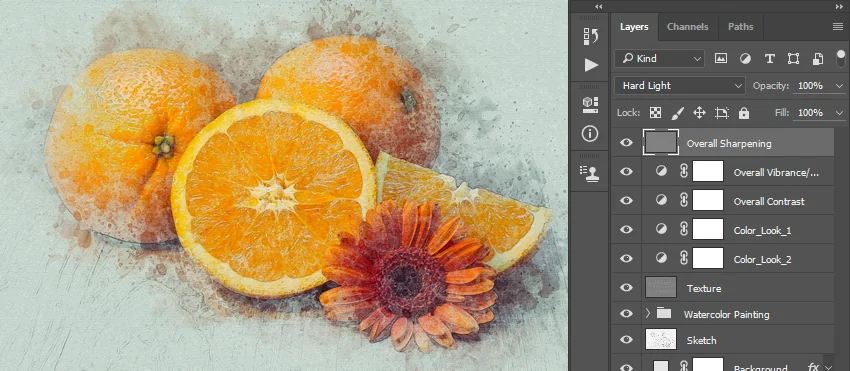Click the Opacity 100% value field
Screen dimensions: 850x371
click(x=811, y=86)
